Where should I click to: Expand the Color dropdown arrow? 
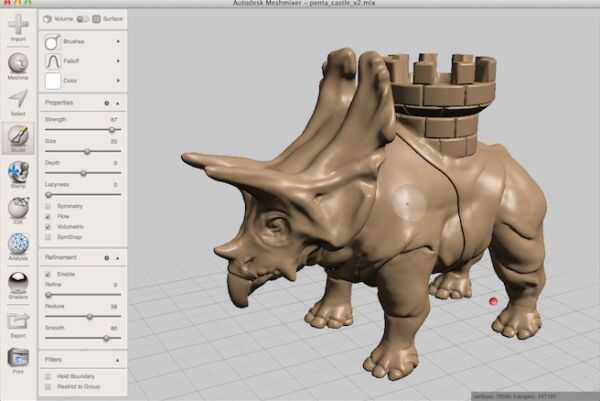(x=118, y=81)
